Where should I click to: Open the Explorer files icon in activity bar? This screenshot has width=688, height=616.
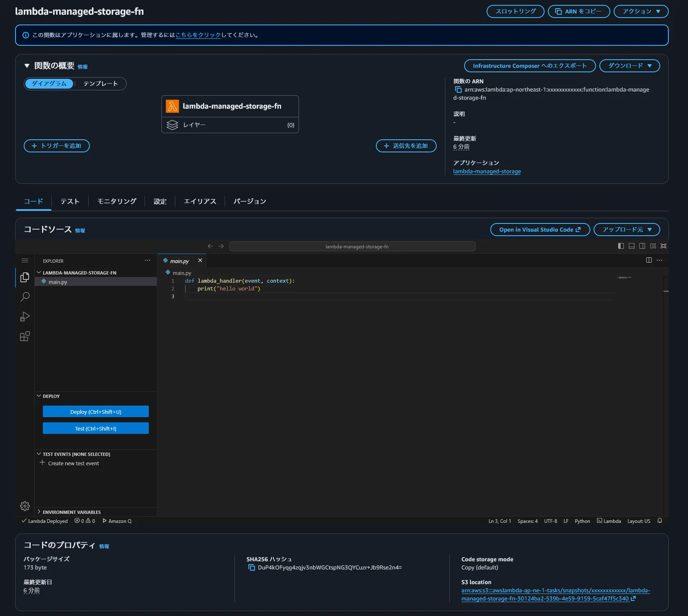25,277
